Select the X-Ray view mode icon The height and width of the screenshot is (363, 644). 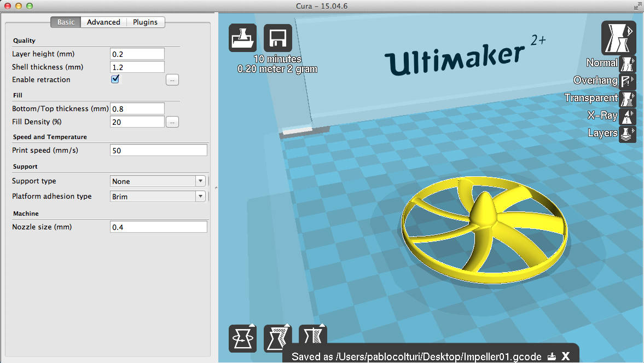(628, 117)
